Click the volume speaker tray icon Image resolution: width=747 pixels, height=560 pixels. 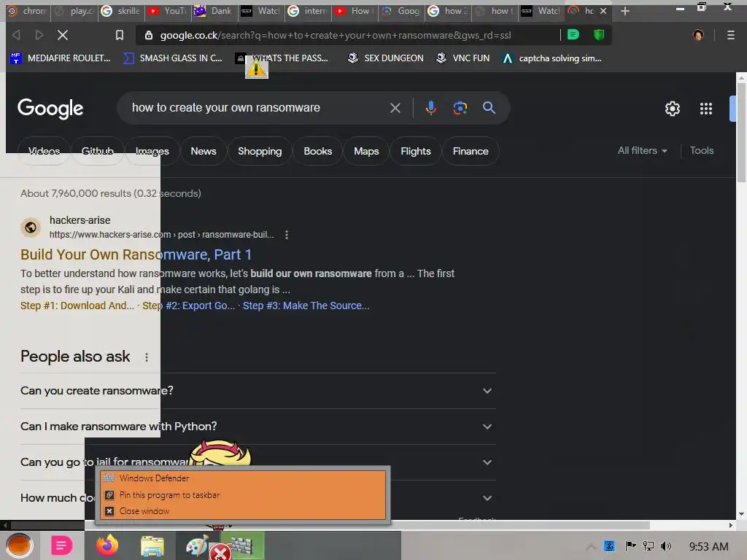point(665,546)
